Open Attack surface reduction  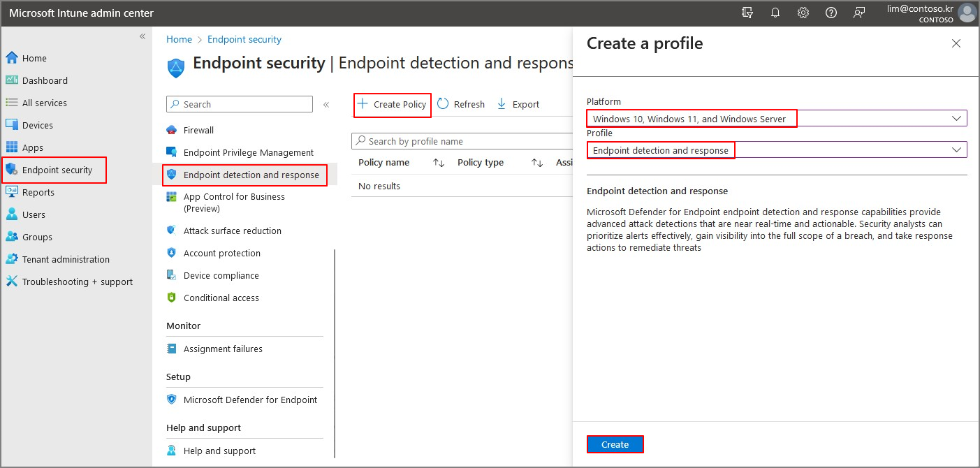(x=232, y=231)
